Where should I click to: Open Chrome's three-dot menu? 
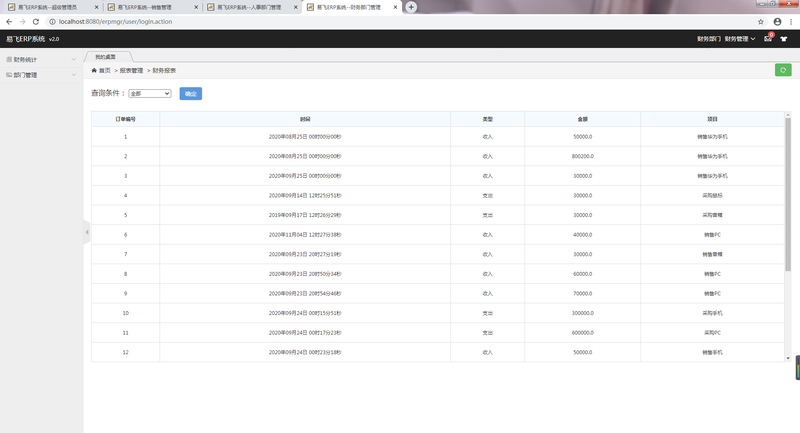(x=791, y=21)
